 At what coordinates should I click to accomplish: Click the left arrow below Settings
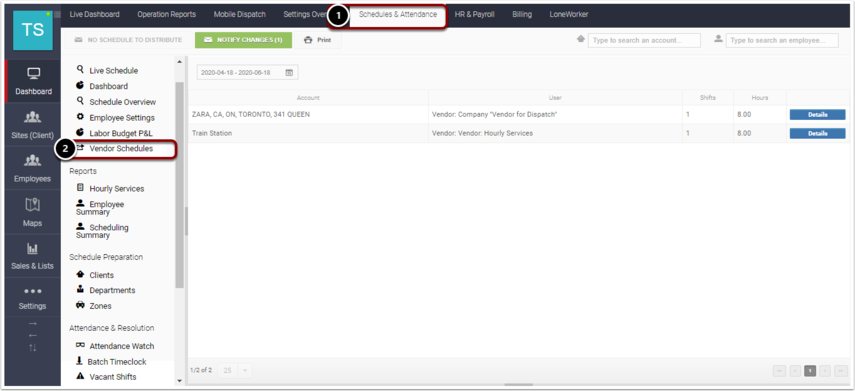pyautogui.click(x=33, y=335)
